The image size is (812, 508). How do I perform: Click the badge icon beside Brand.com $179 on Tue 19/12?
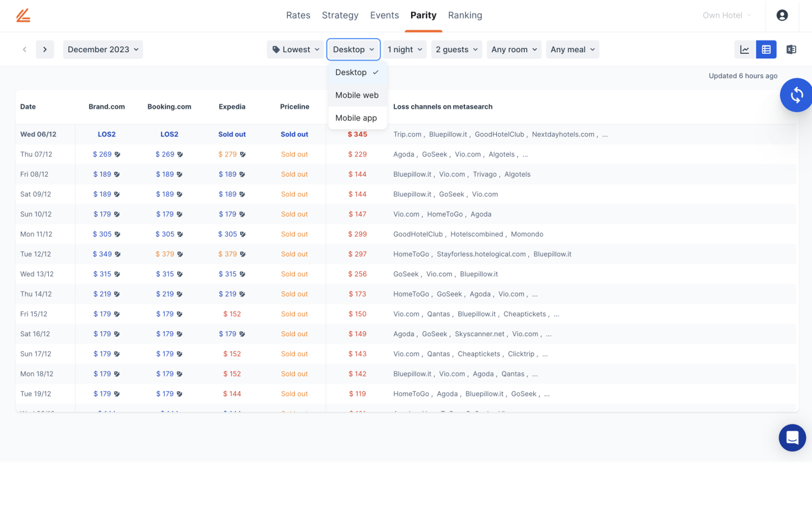pyautogui.click(x=117, y=394)
